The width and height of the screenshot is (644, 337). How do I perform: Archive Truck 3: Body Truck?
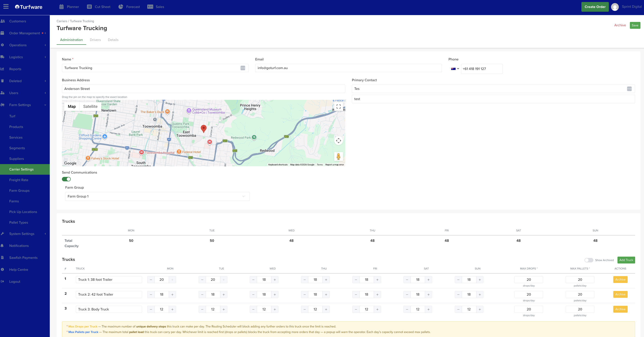620,310
